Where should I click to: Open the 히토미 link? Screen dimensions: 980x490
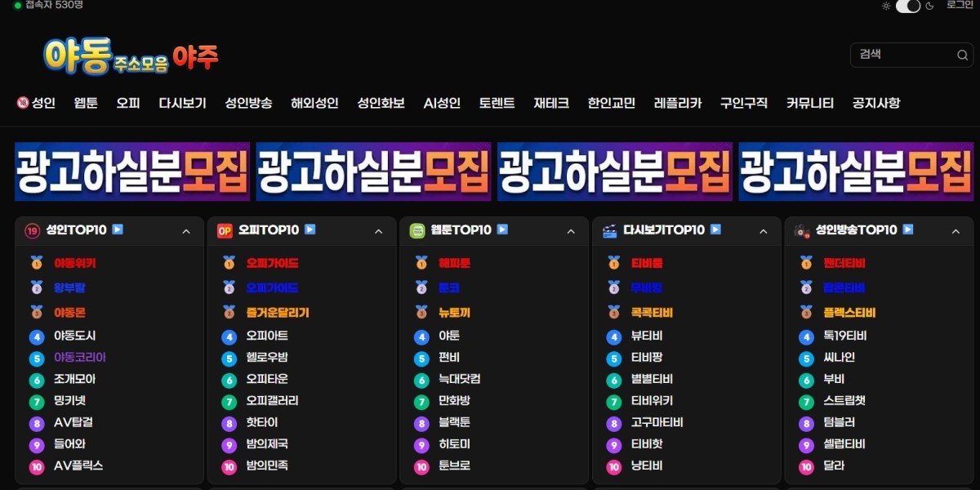pos(455,445)
